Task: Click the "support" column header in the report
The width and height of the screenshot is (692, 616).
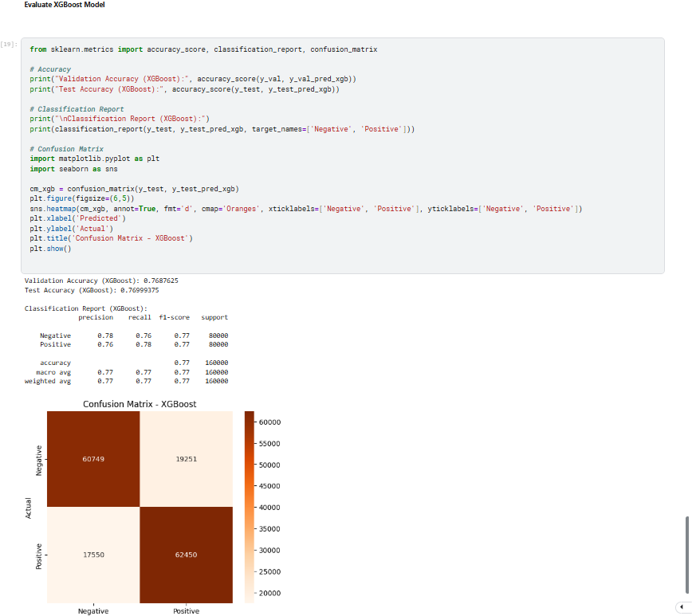Action: (x=214, y=317)
